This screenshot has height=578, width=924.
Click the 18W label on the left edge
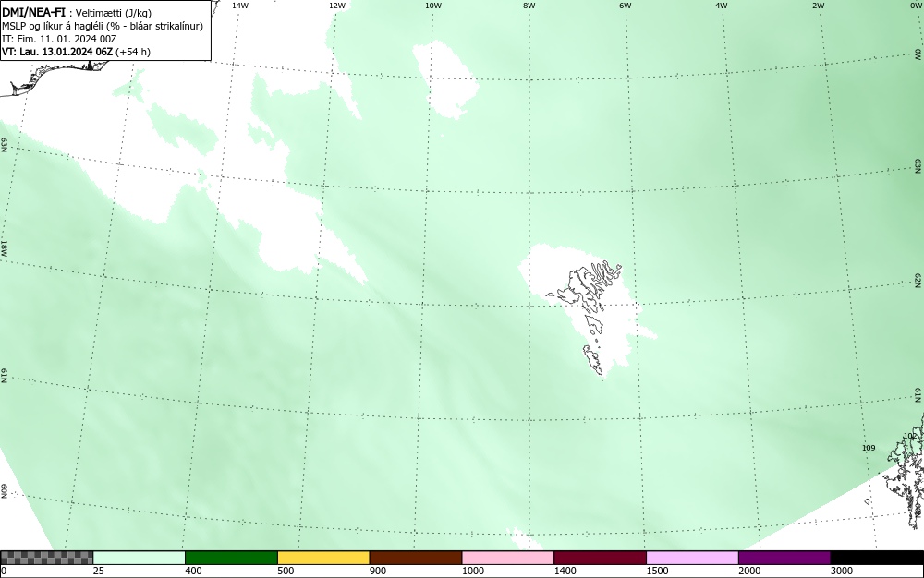(x=4, y=247)
